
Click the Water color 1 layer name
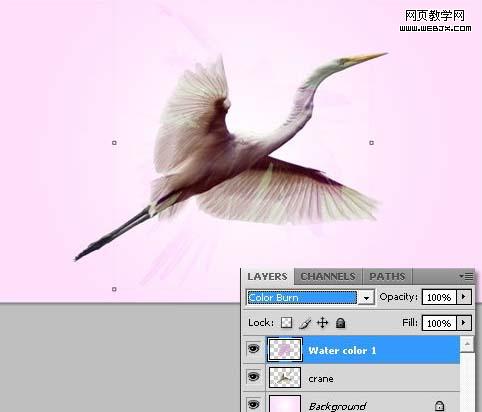point(342,351)
